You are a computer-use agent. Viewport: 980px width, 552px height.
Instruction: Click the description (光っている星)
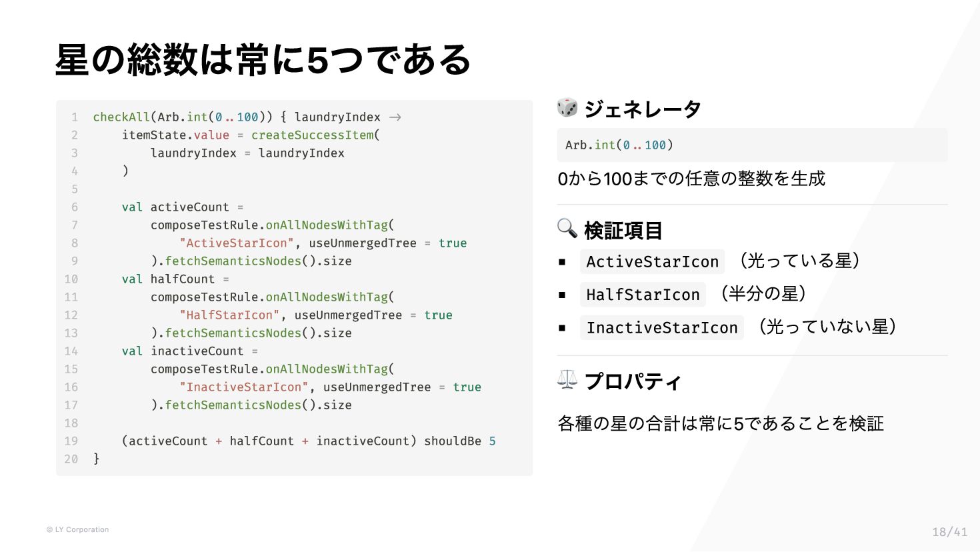799,261
